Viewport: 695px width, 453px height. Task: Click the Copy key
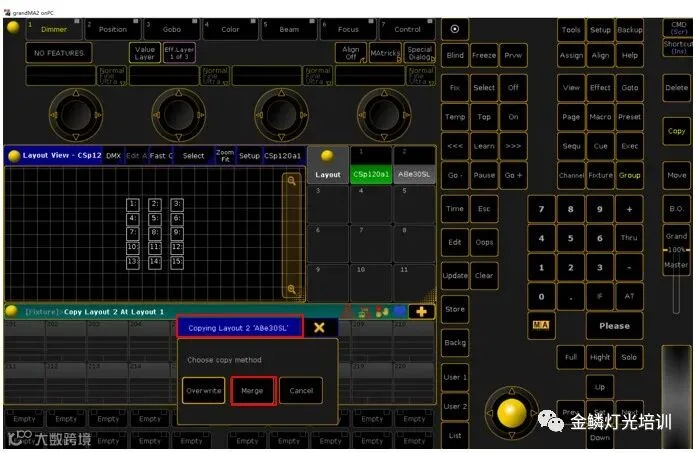coord(676,131)
